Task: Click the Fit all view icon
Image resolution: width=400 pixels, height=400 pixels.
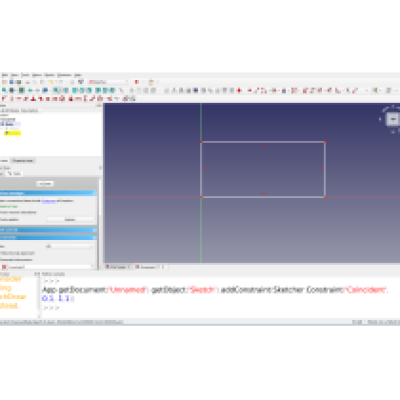Action: (x=4, y=90)
